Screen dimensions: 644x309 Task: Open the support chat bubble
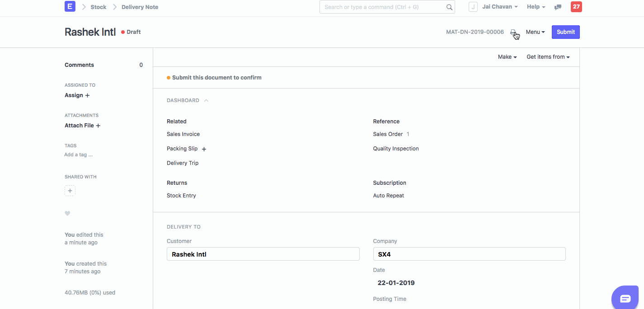(625, 298)
